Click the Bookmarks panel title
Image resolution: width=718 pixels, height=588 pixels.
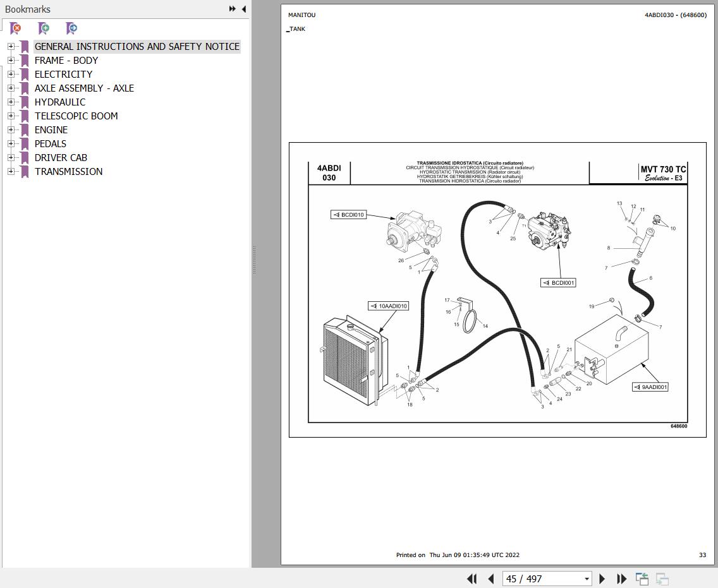pyautogui.click(x=27, y=9)
